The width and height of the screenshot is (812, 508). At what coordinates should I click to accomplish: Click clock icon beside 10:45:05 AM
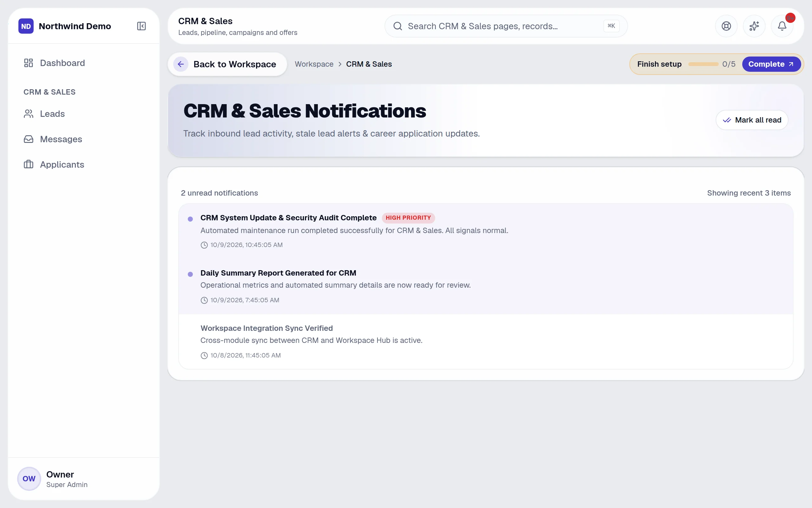pyautogui.click(x=204, y=245)
